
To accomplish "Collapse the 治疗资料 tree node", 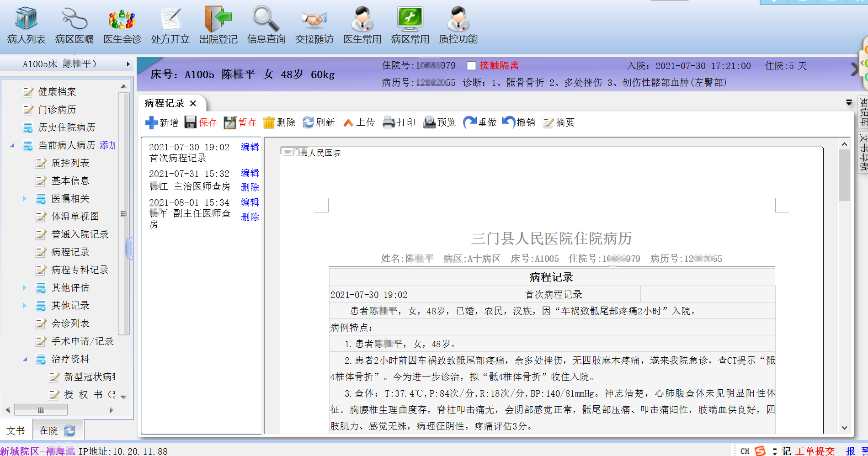I will pyautogui.click(x=25, y=359).
